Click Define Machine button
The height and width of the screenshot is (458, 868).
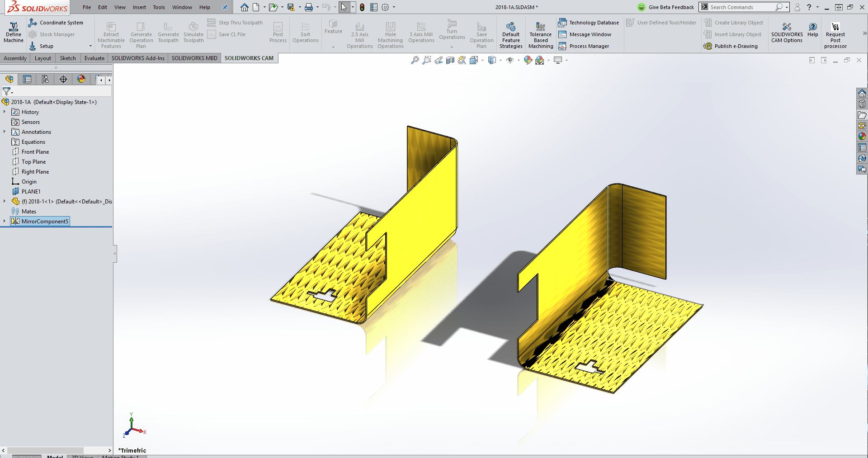(14, 33)
